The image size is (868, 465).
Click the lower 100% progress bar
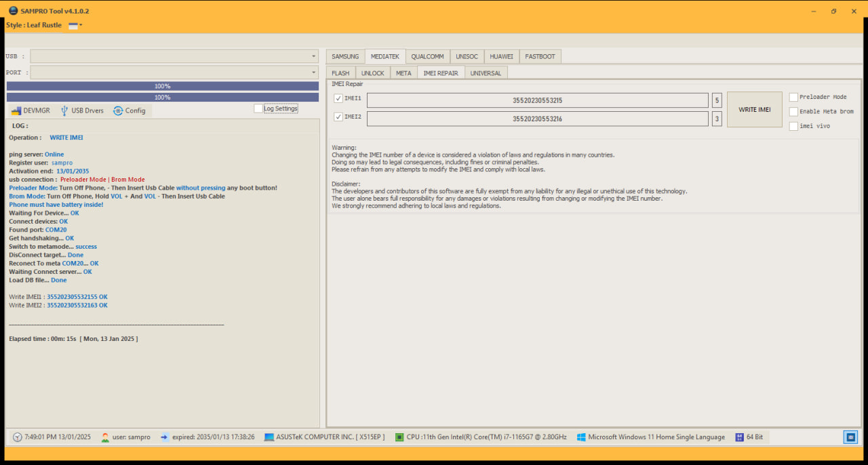pyautogui.click(x=163, y=98)
